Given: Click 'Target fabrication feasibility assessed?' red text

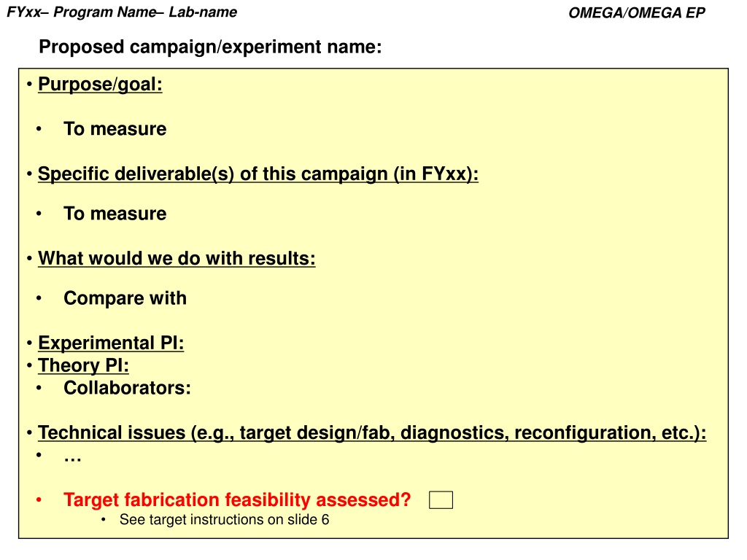Looking at the screenshot, I should point(237,500).
